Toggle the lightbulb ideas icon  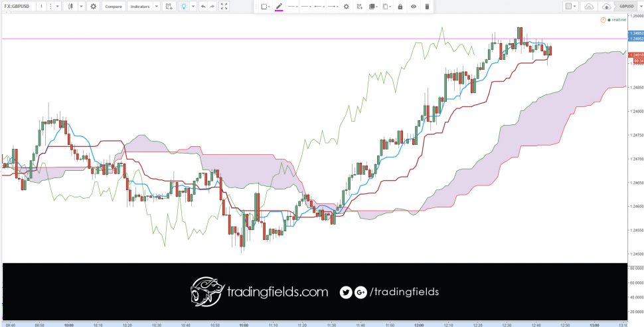pos(184,6)
